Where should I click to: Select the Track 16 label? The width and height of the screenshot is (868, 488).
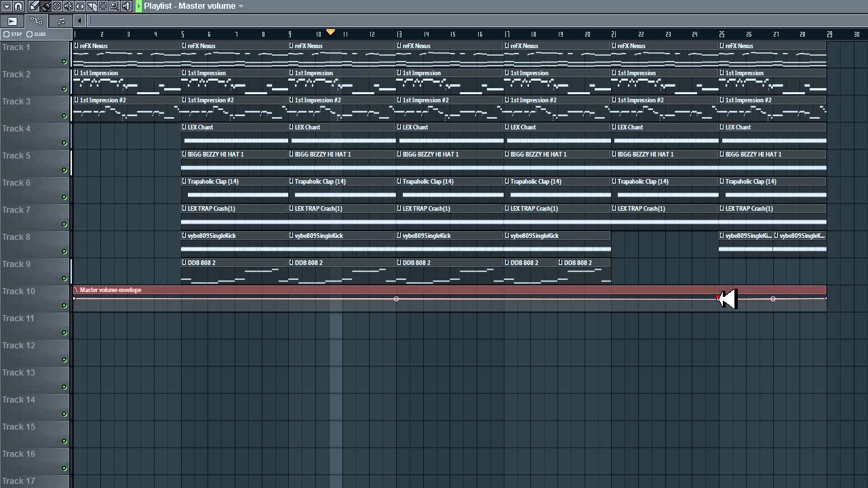(x=18, y=454)
